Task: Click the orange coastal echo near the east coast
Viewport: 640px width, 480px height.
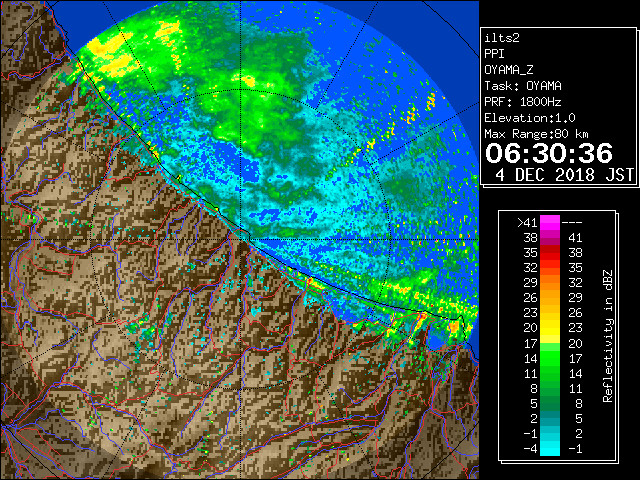Action: (x=453, y=327)
